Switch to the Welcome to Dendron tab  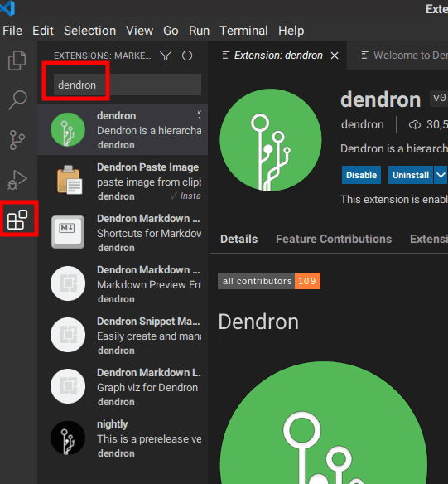(404, 56)
